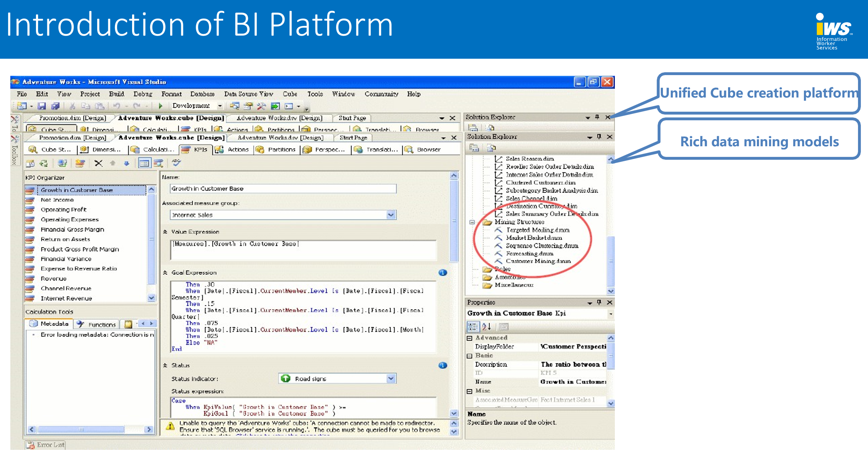The height and width of the screenshot is (468, 868).
Task: Open the Growth in Customer Base Kpi object dropdown
Action: [611, 314]
